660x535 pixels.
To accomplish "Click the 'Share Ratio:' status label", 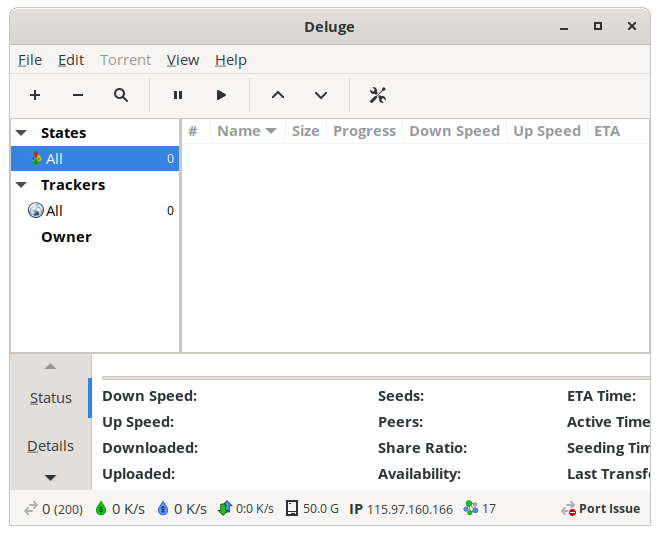I will click(x=423, y=448).
